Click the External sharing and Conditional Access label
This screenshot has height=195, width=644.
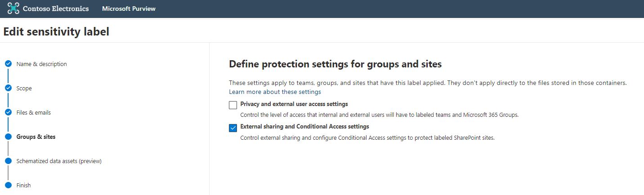[x=304, y=127]
